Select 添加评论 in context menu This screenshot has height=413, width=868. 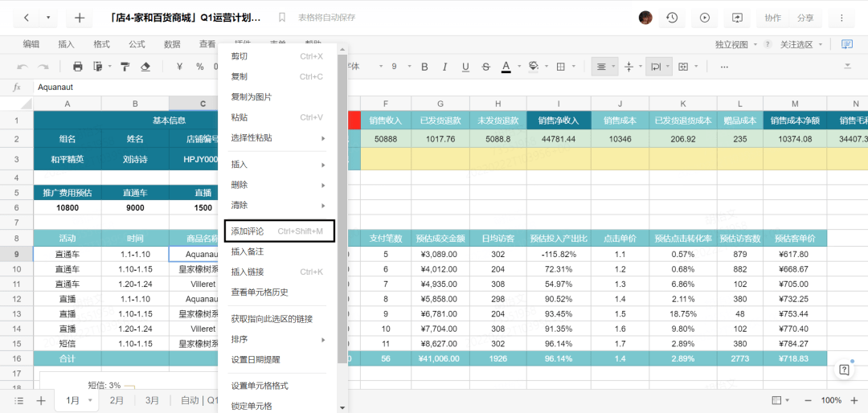pos(278,231)
